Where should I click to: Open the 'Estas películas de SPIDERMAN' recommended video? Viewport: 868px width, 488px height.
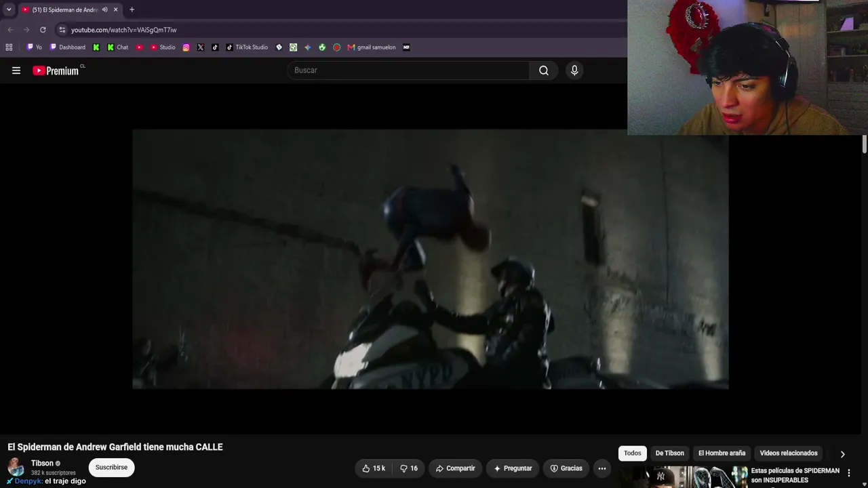click(795, 475)
